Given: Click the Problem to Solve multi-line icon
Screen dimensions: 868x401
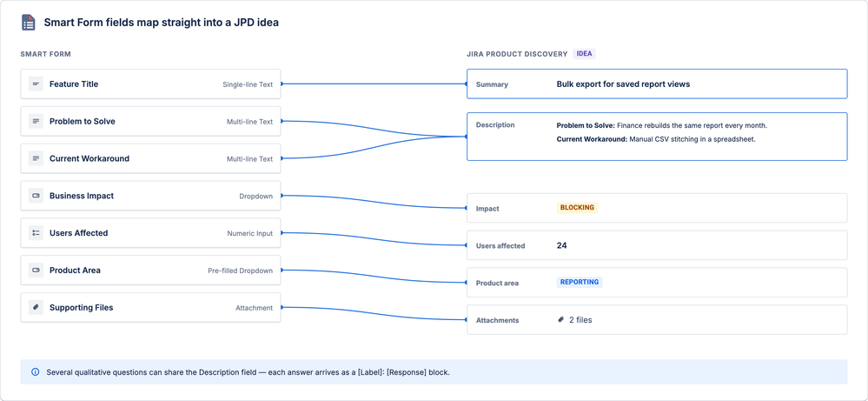Looking at the screenshot, I should click(x=36, y=121).
